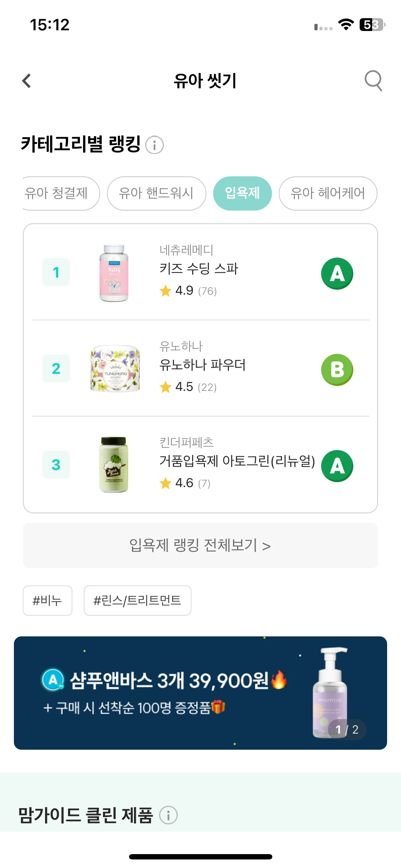Open 샴푸앤바스 3개 39,900원 promo banner

pyautogui.click(x=200, y=693)
